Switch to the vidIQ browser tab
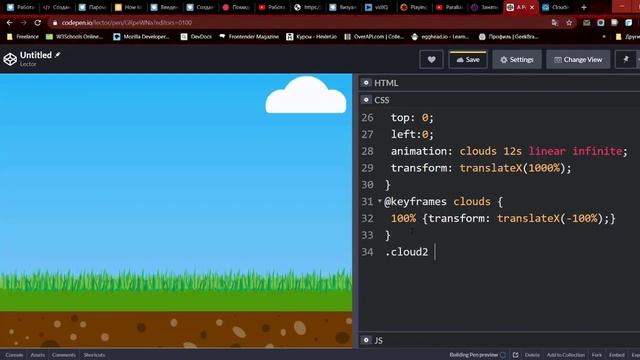 [x=378, y=7]
